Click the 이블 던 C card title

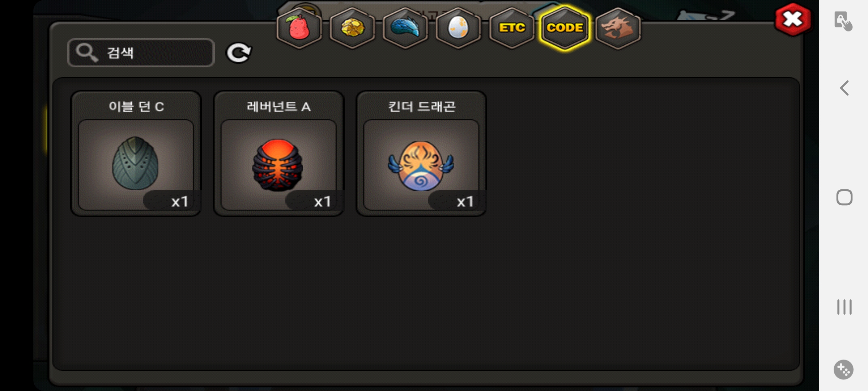[x=136, y=106]
